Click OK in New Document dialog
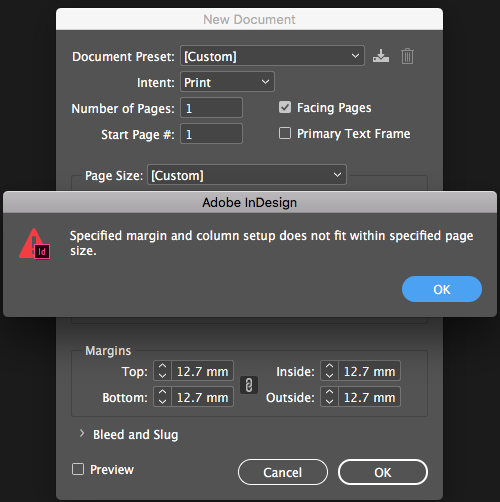The height and width of the screenshot is (502, 500). 383,472
